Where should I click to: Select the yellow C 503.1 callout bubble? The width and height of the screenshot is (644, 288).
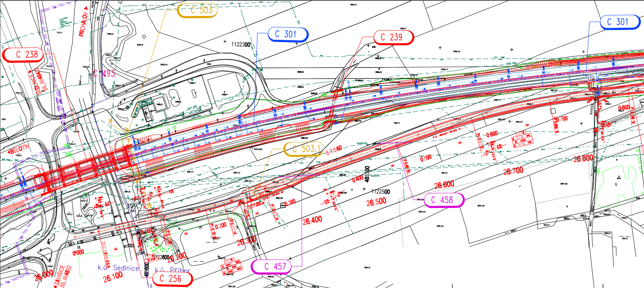[x=303, y=149]
